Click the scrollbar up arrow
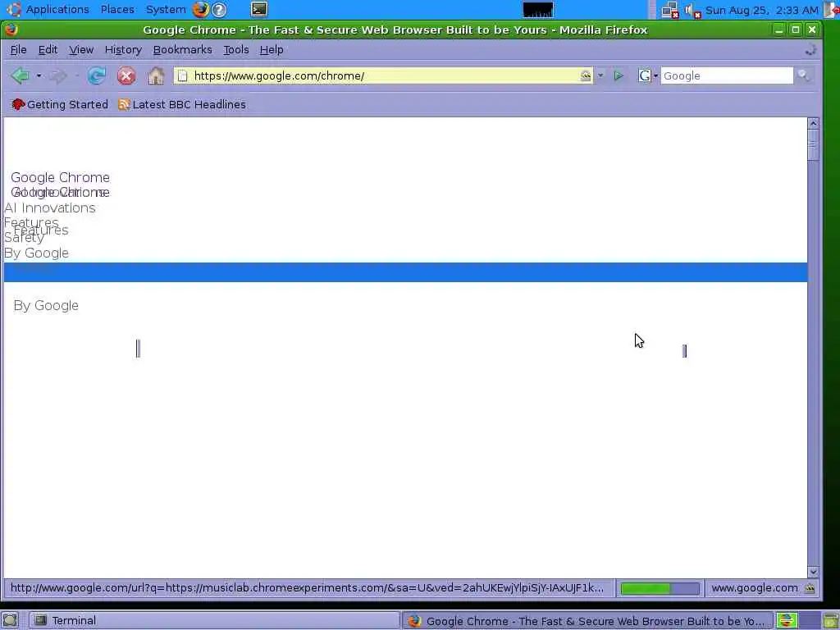840x630 pixels. point(813,123)
